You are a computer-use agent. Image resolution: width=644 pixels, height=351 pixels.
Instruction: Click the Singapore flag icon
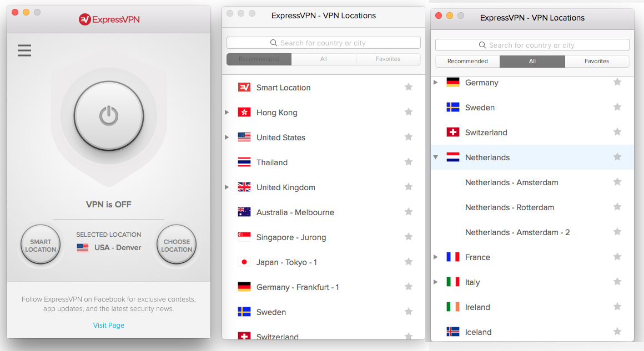pyautogui.click(x=244, y=237)
